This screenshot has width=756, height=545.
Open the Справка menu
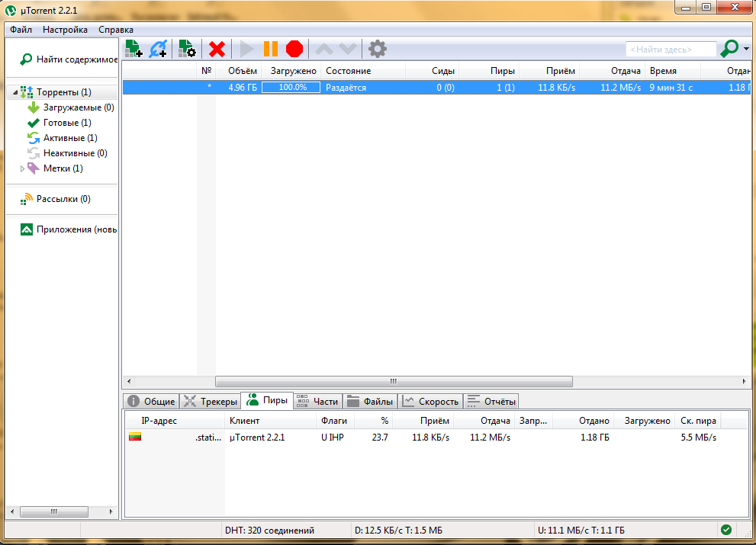(x=116, y=30)
